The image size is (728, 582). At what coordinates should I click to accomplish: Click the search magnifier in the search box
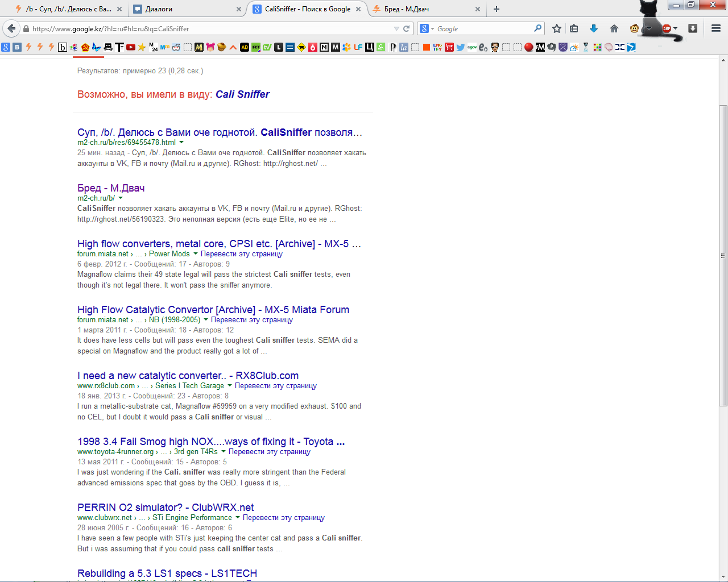click(537, 28)
